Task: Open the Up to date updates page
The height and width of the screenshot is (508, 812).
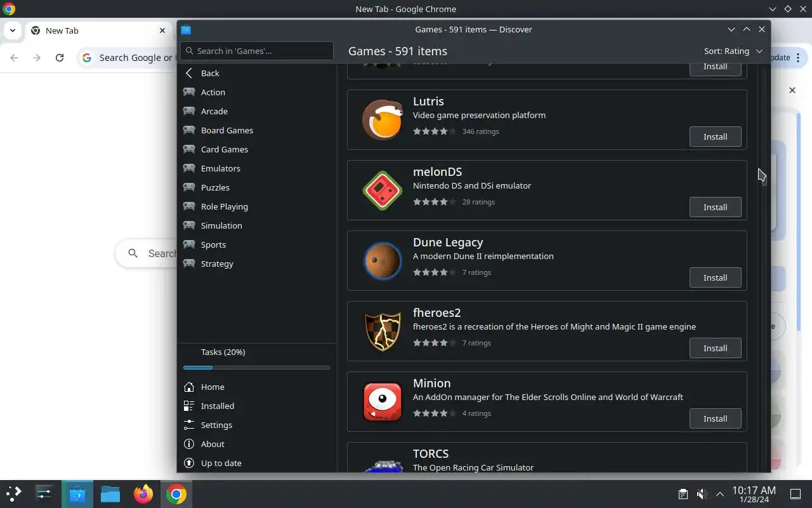Action: click(257, 463)
